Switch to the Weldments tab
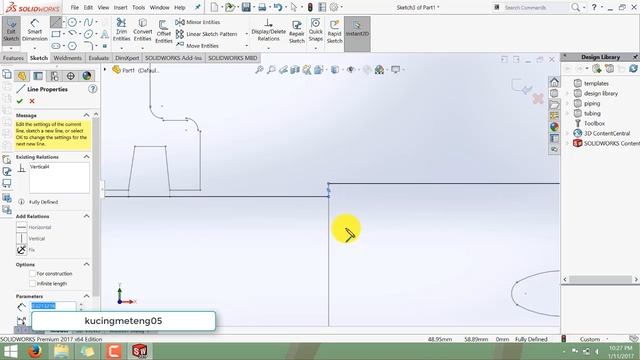The width and height of the screenshot is (640, 360). pyautogui.click(x=68, y=58)
